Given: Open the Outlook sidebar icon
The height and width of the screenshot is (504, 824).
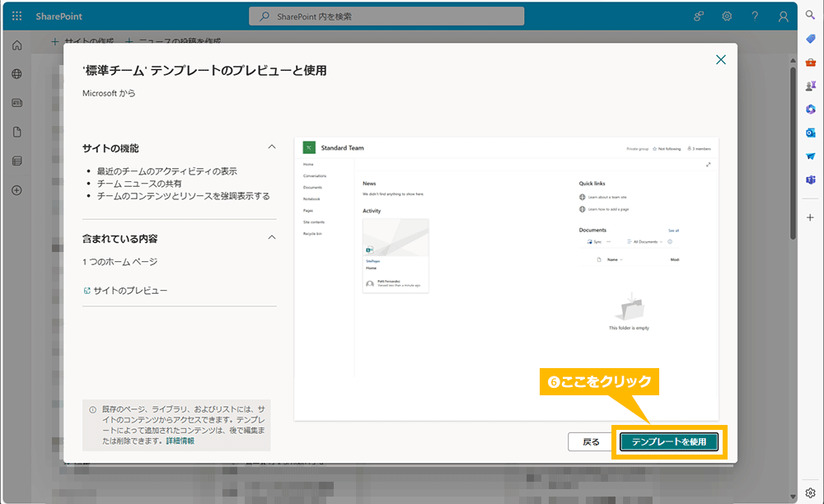Looking at the screenshot, I should (810, 133).
